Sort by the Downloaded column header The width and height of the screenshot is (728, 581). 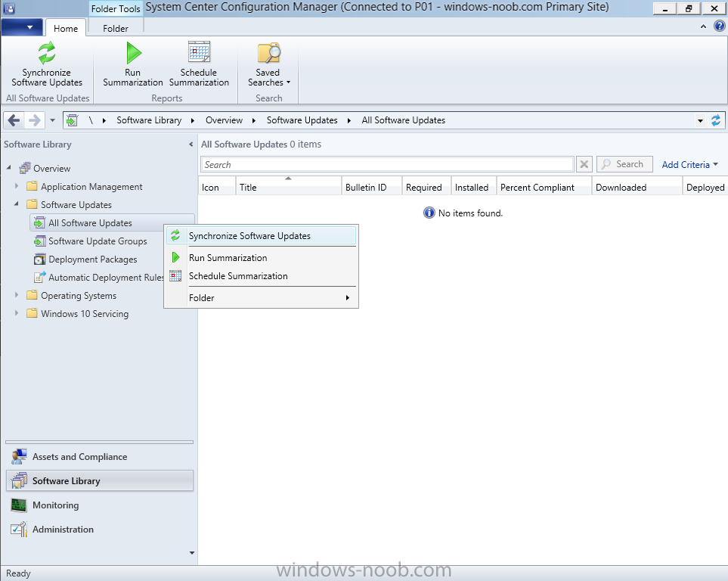(637, 187)
